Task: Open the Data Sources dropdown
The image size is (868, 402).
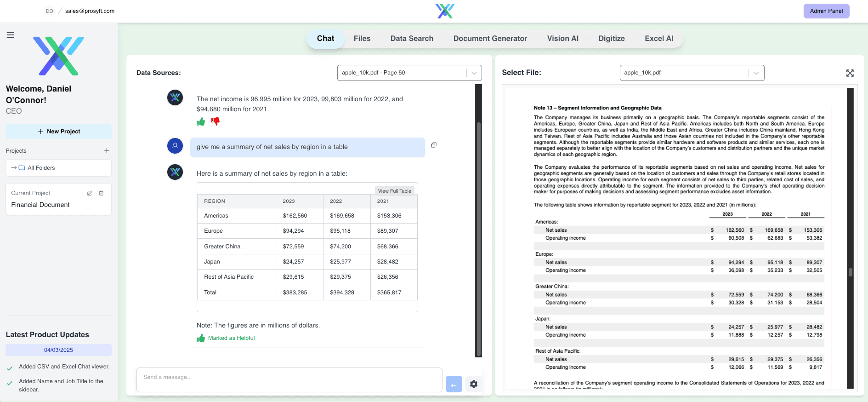Action: (409, 73)
